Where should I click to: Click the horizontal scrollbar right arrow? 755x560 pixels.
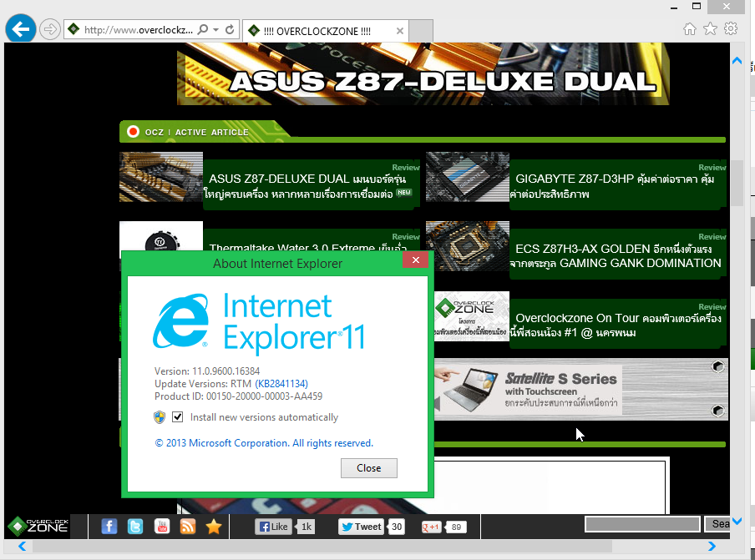tap(712, 546)
